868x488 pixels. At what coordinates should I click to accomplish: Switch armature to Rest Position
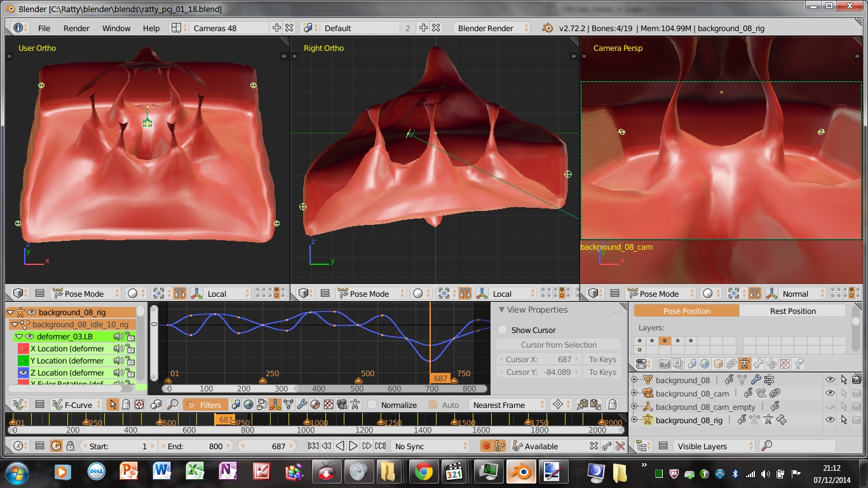tap(792, 311)
